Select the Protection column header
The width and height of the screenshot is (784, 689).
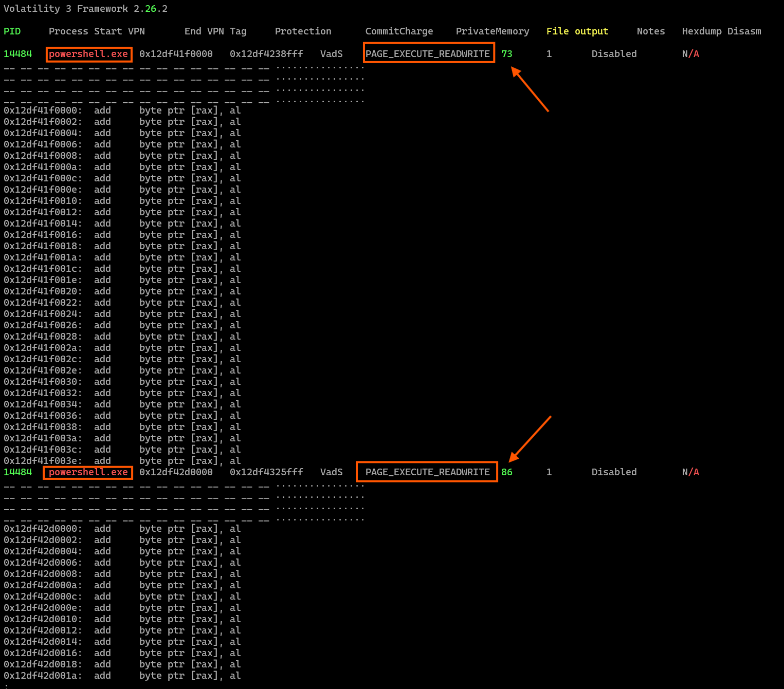point(303,31)
